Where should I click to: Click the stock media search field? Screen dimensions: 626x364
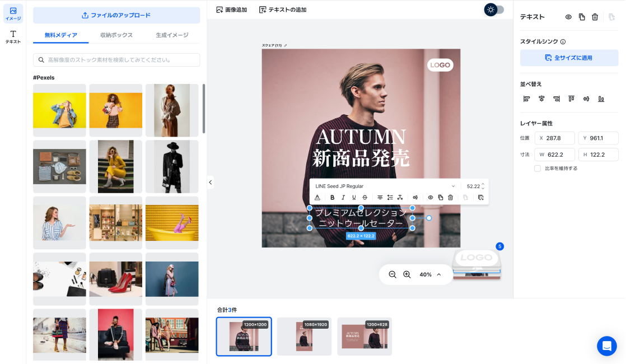click(x=116, y=60)
